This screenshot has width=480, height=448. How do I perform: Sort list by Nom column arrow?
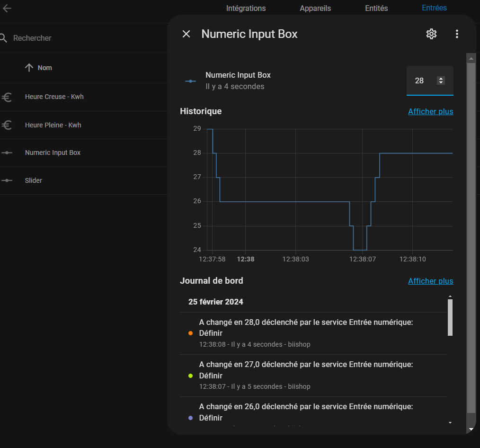click(x=29, y=68)
